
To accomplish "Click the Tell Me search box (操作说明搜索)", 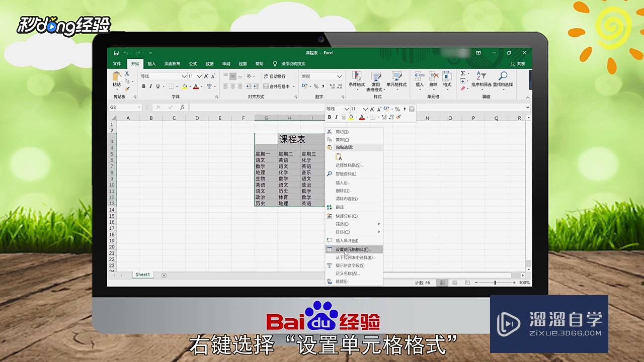I will [x=293, y=64].
